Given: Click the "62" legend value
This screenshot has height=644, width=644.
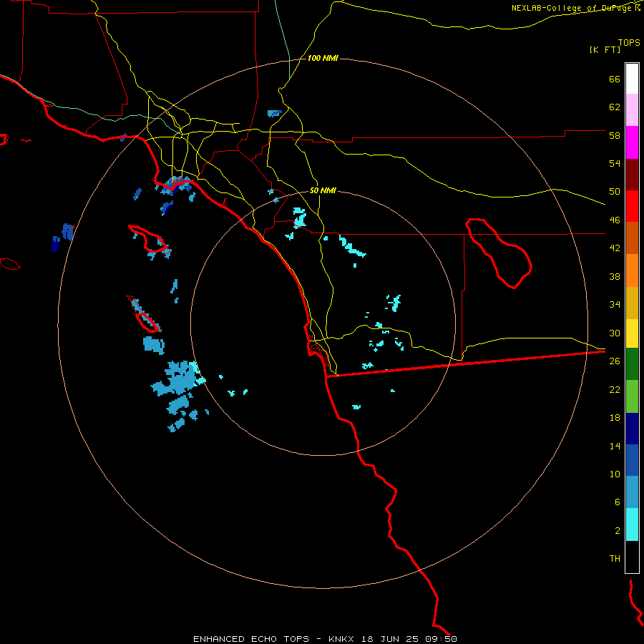Looking at the screenshot, I should pyautogui.click(x=615, y=107).
